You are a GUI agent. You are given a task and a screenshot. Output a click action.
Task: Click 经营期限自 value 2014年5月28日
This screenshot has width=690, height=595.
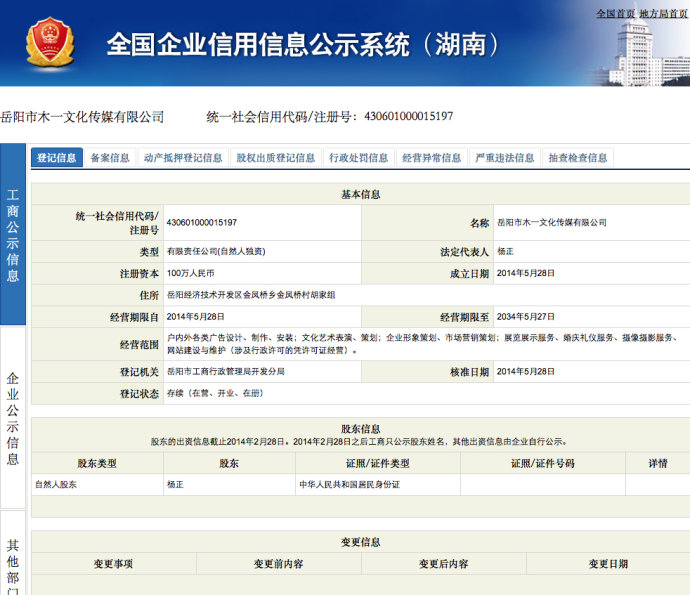coord(195,317)
